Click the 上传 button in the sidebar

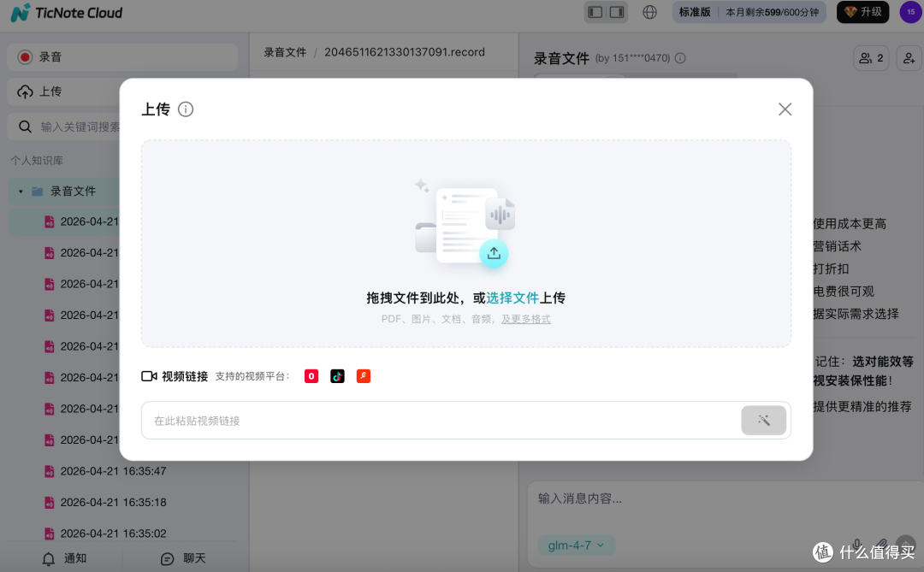pos(63,91)
